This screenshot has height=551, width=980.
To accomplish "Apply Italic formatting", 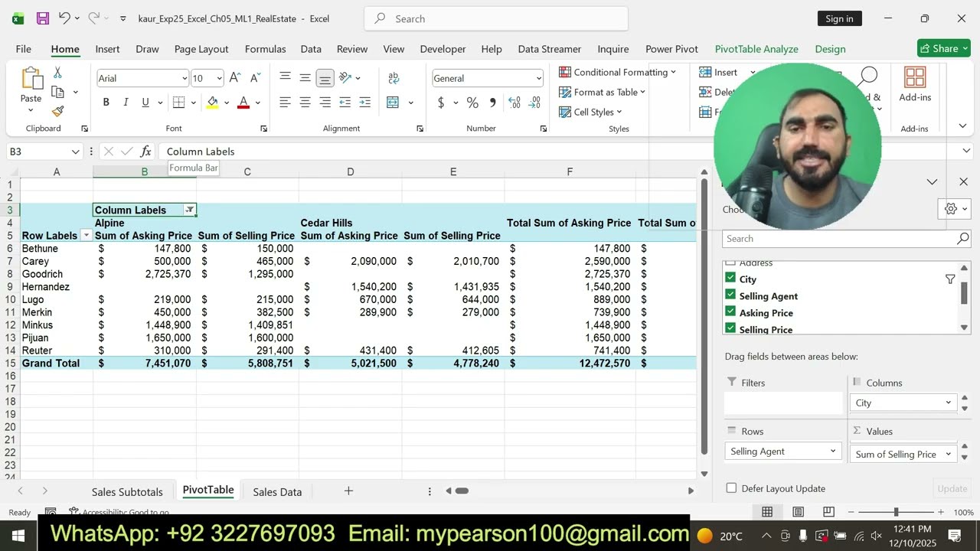I will click(x=126, y=103).
